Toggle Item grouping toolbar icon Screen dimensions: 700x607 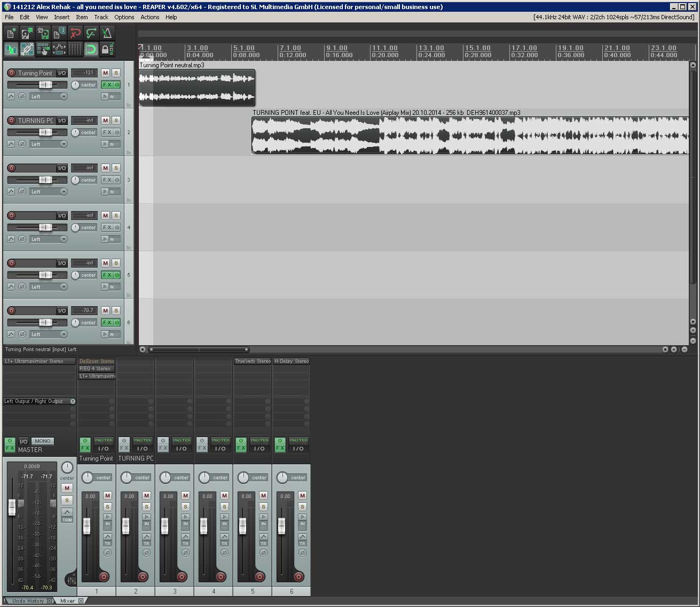coord(27,50)
